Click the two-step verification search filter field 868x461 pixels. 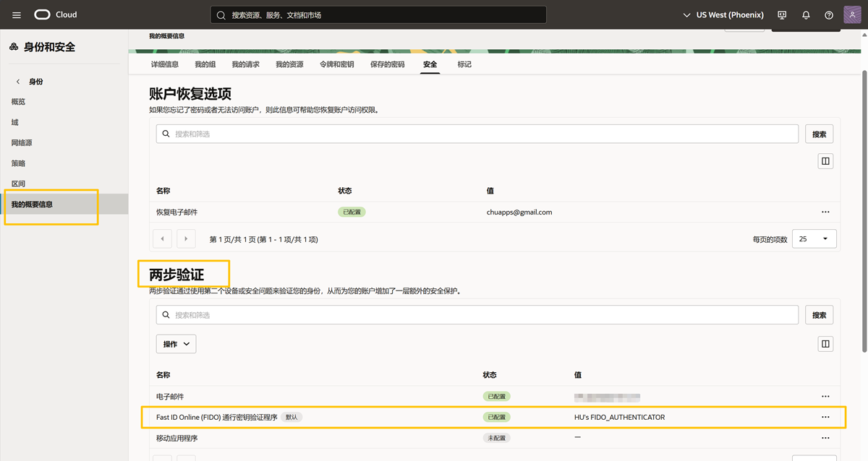point(477,315)
